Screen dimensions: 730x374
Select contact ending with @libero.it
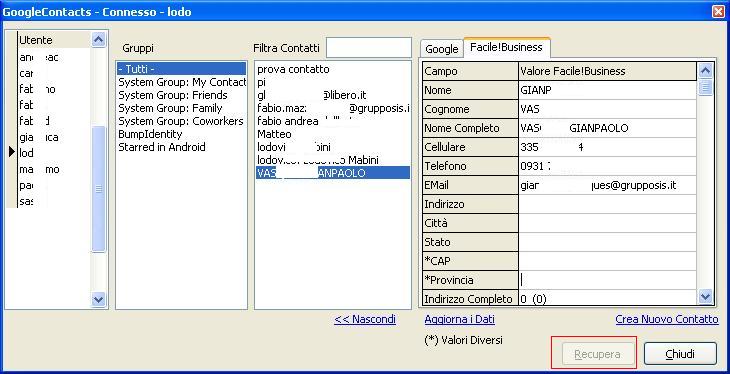333,95
